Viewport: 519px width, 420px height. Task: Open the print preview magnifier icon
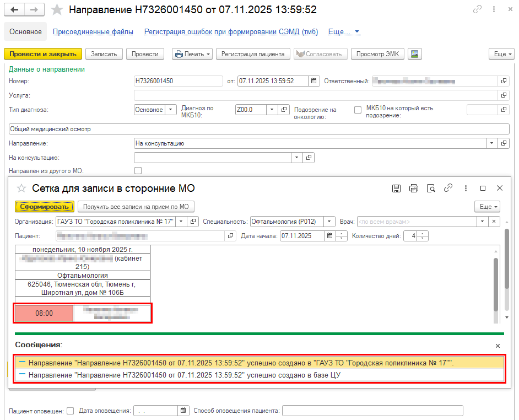431,188
